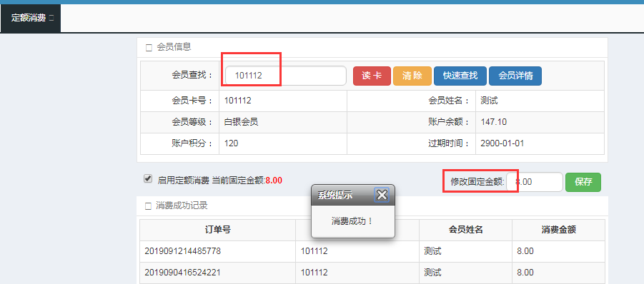Click the 会员姓名 column header
This screenshot has height=284, width=644.
tap(465, 230)
